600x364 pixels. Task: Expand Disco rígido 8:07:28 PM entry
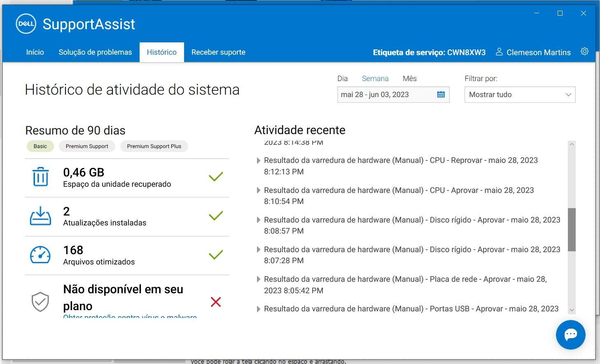click(x=258, y=250)
